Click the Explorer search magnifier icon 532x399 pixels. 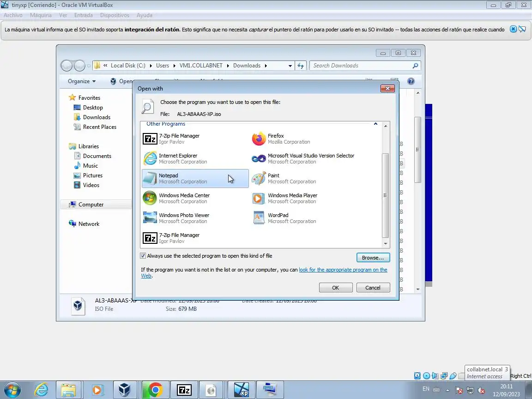coord(415,66)
